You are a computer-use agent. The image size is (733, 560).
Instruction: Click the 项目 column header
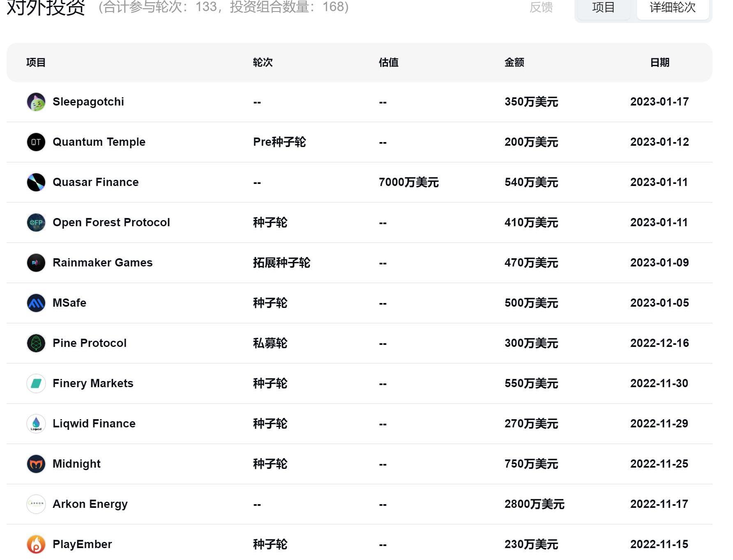(x=36, y=62)
